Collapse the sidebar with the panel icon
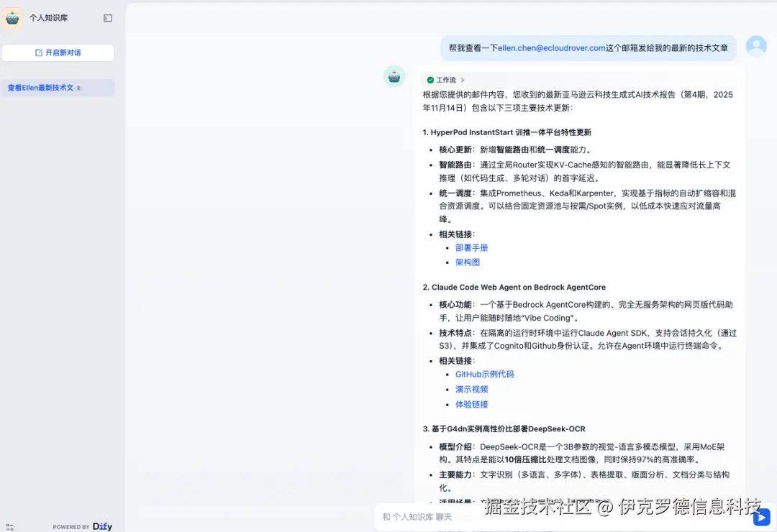777x532 pixels. pyautogui.click(x=107, y=18)
